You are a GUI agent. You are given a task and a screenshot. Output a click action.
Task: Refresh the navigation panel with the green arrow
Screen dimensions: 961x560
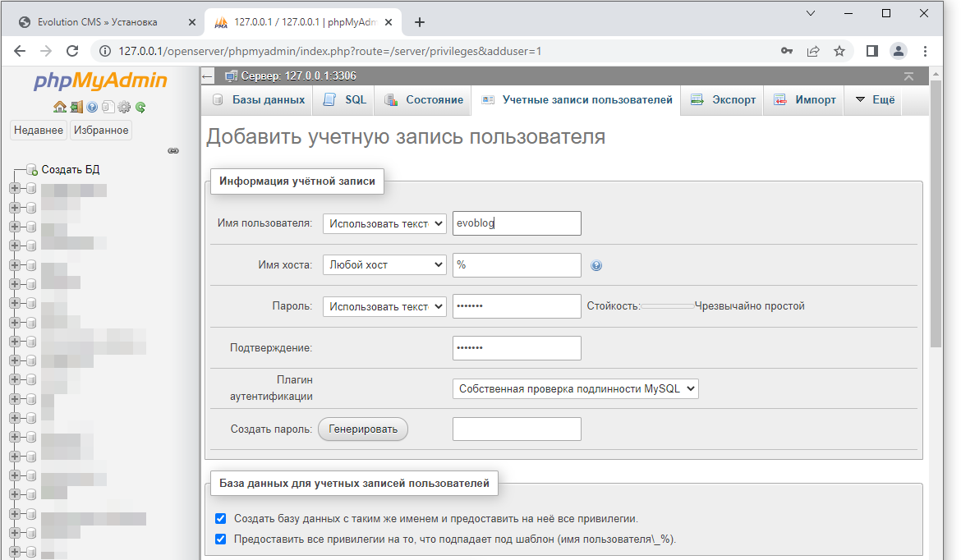[140, 107]
